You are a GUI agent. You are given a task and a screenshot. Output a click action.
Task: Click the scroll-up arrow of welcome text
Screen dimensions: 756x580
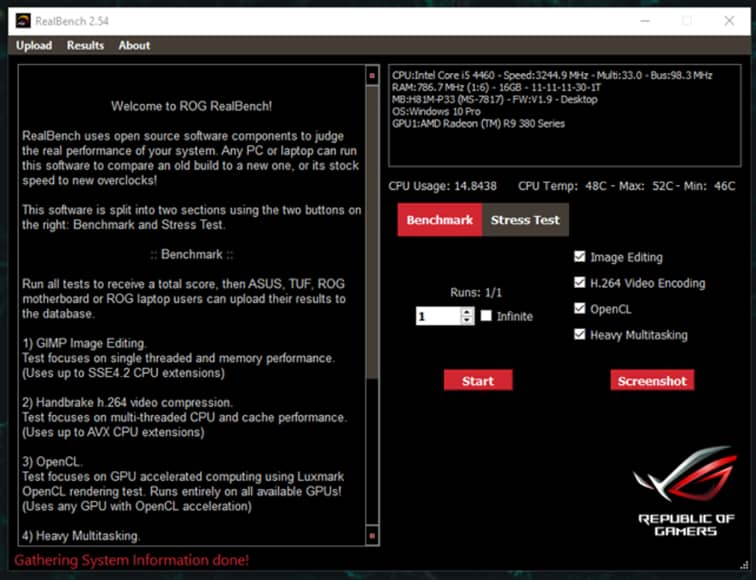pyautogui.click(x=372, y=76)
